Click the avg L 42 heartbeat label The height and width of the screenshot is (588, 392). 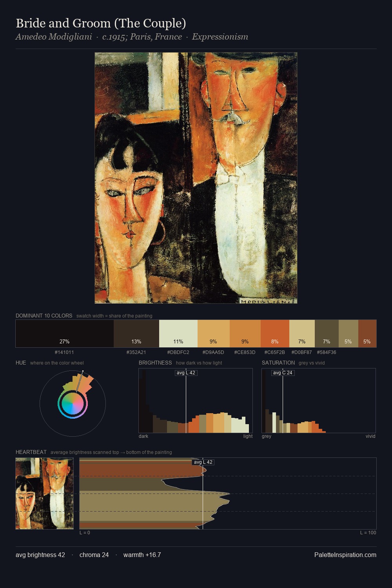(x=203, y=462)
